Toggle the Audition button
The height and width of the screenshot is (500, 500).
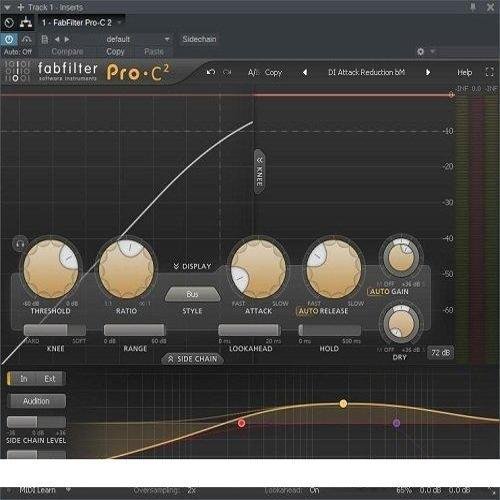pyautogui.click(x=36, y=401)
